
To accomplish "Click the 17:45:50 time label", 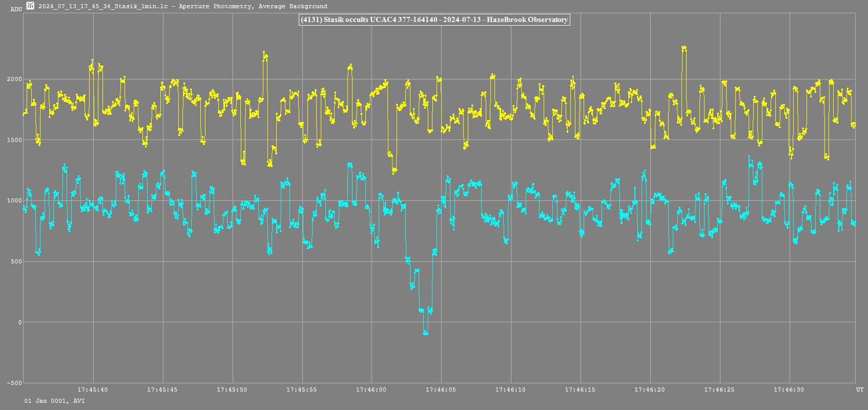I will pos(232,389).
